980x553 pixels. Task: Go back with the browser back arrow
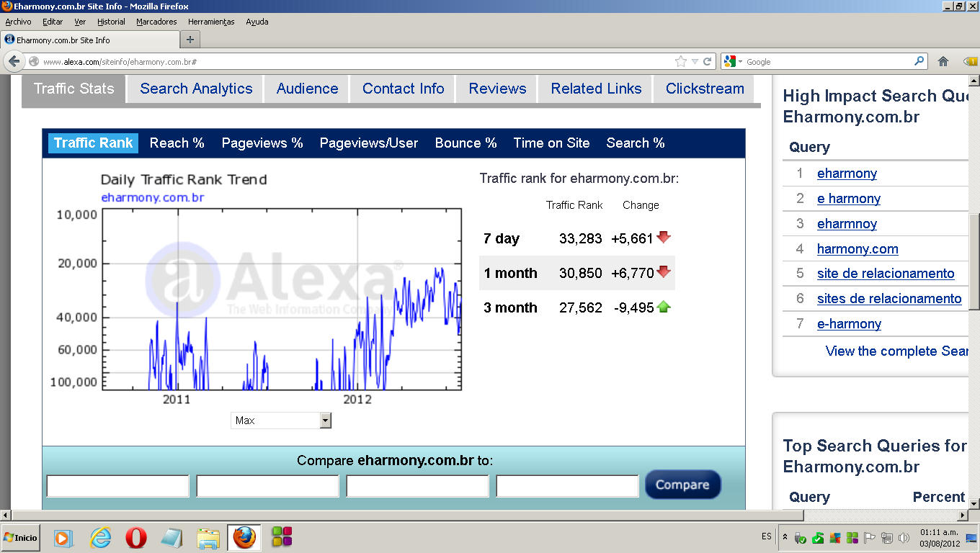tap(14, 62)
